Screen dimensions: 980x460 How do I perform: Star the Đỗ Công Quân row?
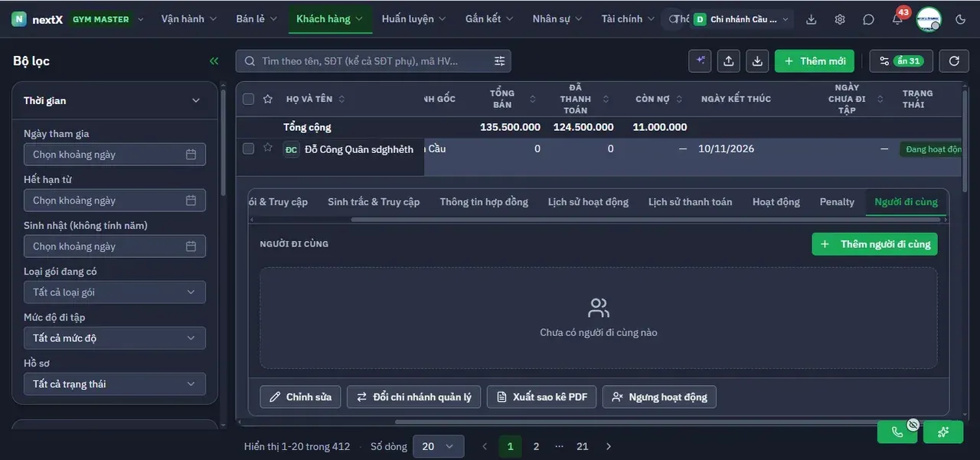click(268, 148)
